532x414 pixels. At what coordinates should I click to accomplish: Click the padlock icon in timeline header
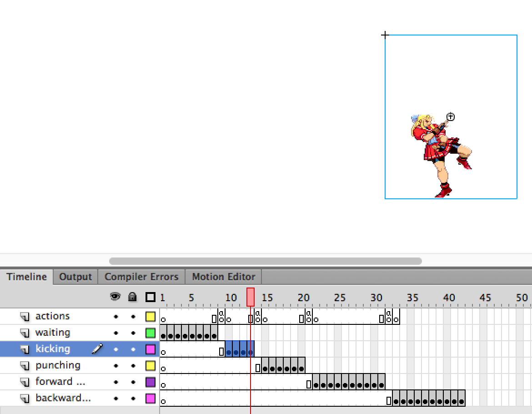132,297
